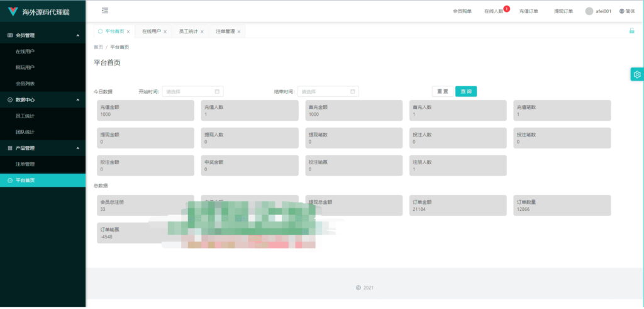Click the 重置 reset button
This screenshot has width=644, height=309.
442,91
